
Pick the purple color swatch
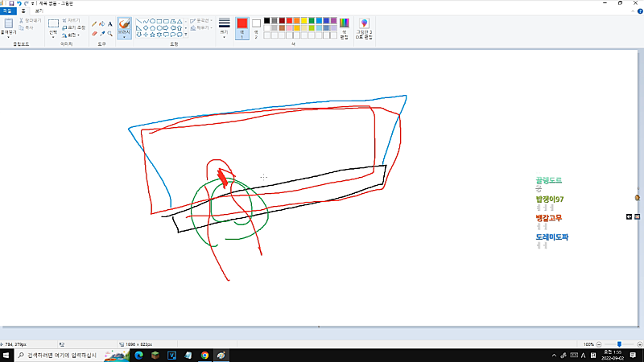tap(333, 21)
